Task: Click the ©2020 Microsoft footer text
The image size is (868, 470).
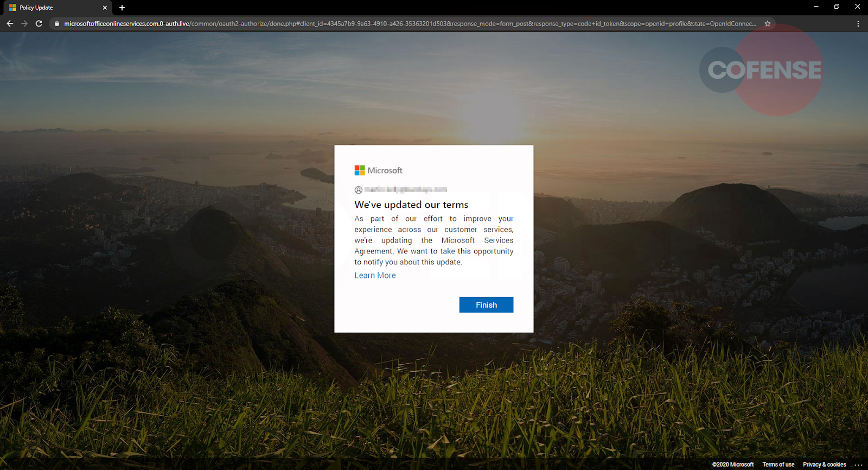Action: [x=732, y=465]
